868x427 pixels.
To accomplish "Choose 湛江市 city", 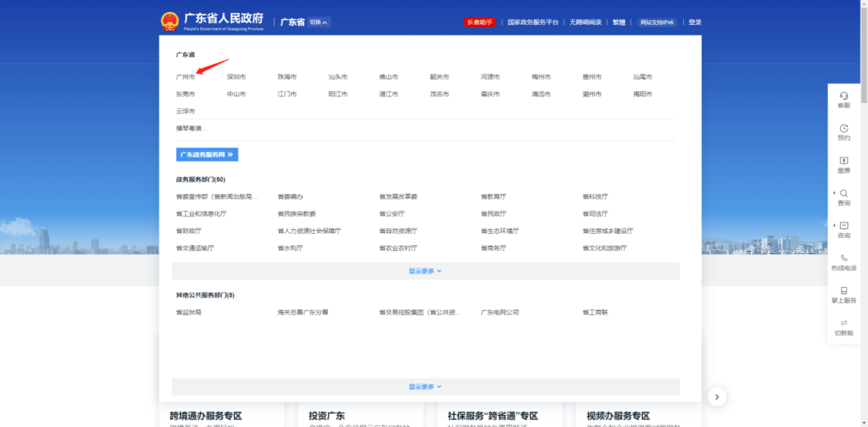I will (x=389, y=94).
